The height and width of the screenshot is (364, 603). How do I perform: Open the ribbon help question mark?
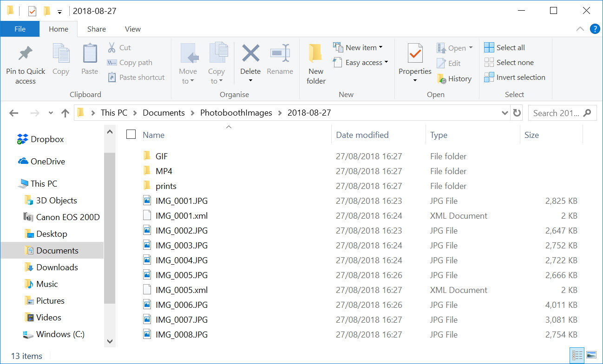click(595, 29)
